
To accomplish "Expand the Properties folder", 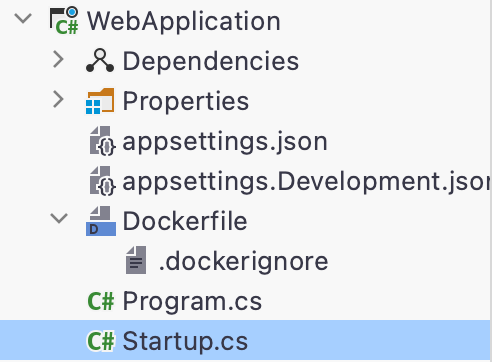I will click(x=59, y=100).
